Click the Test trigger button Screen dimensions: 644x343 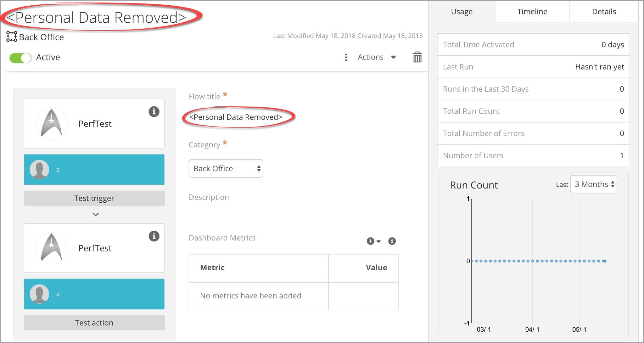(x=94, y=198)
